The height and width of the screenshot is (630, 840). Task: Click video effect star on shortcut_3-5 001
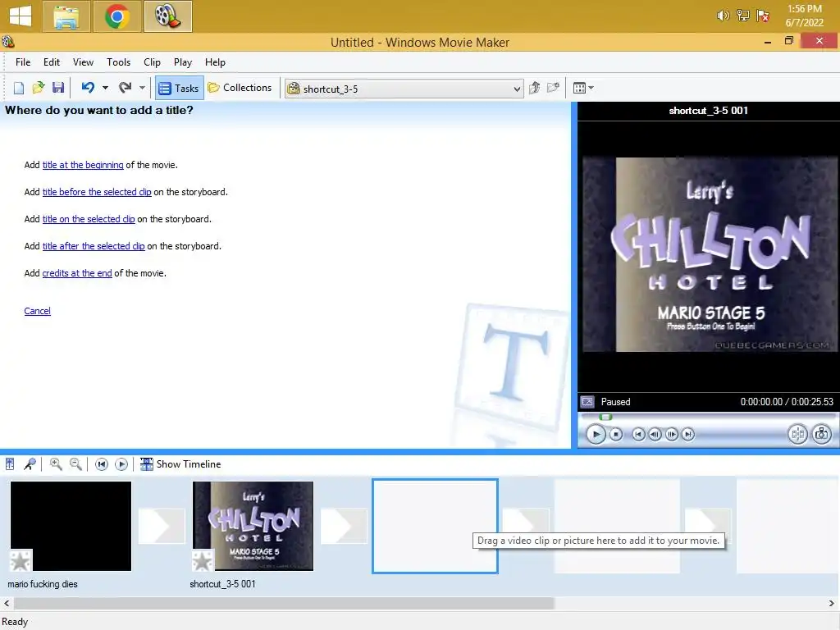pos(203,561)
